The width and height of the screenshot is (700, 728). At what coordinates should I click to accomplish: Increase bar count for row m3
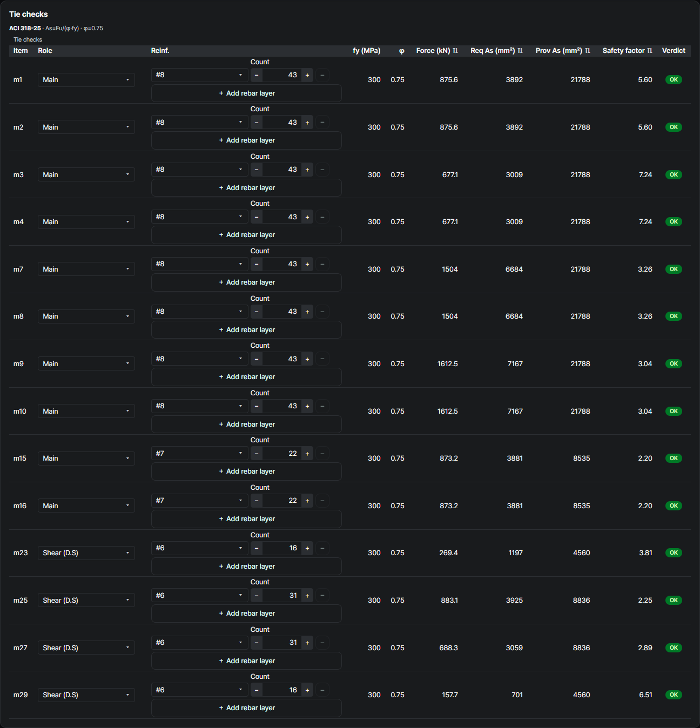pyautogui.click(x=307, y=170)
